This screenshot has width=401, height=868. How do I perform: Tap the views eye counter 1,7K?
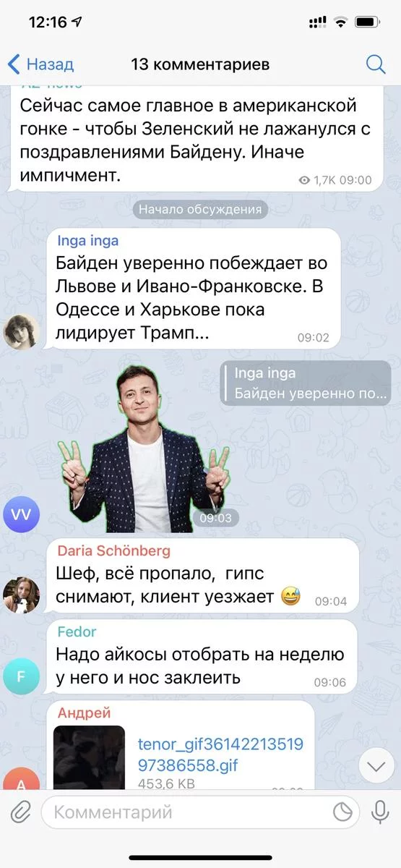tap(314, 180)
